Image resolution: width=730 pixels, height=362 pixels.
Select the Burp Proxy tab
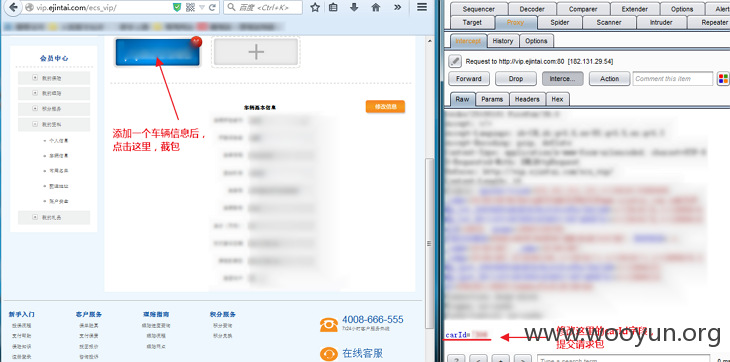click(x=515, y=22)
